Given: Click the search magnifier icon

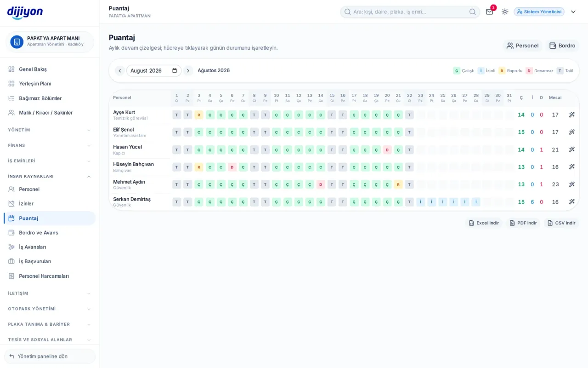Looking at the screenshot, I should click(473, 11).
